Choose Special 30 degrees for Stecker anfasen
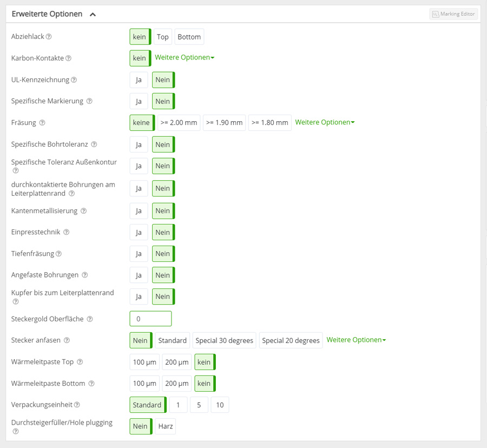The image size is (487, 448). tap(224, 340)
